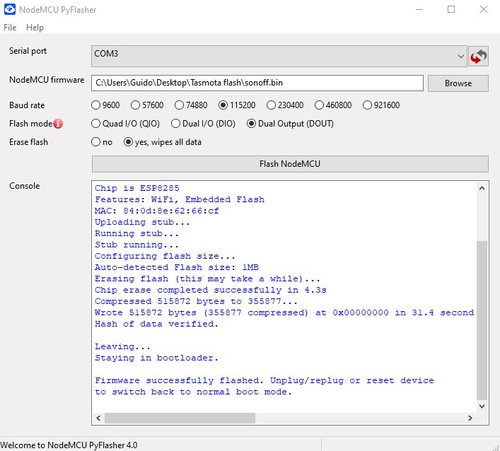Viewport: 500px width, 451px height.
Task: Click console line starting "Wrote 515872 bytes"
Action: [284, 313]
